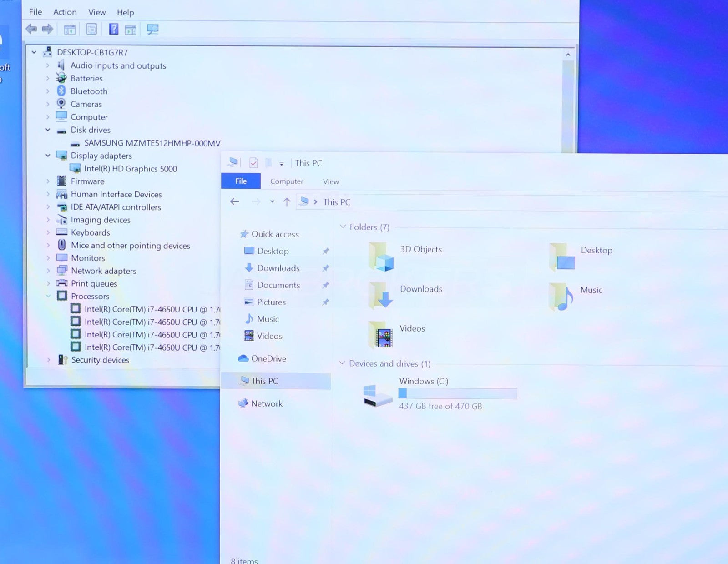Viewport: 728px width, 564px height.
Task: Click the File tab in File Explorer
Action: click(241, 181)
